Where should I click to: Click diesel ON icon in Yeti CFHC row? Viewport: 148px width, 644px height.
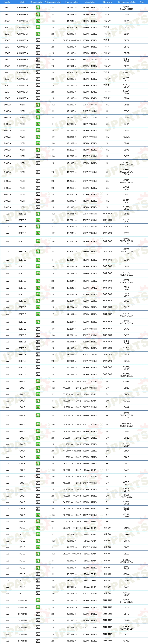coord(38,194)
